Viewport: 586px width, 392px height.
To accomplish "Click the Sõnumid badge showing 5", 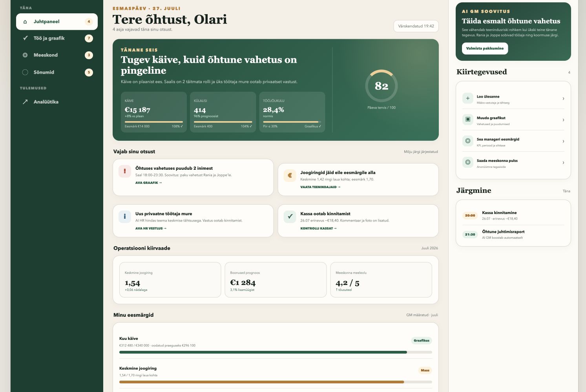I will click(x=89, y=72).
